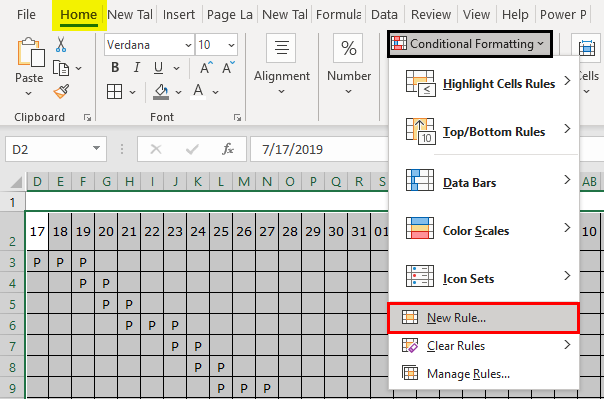
Task: Switch to the Data tab
Action: [384, 15]
